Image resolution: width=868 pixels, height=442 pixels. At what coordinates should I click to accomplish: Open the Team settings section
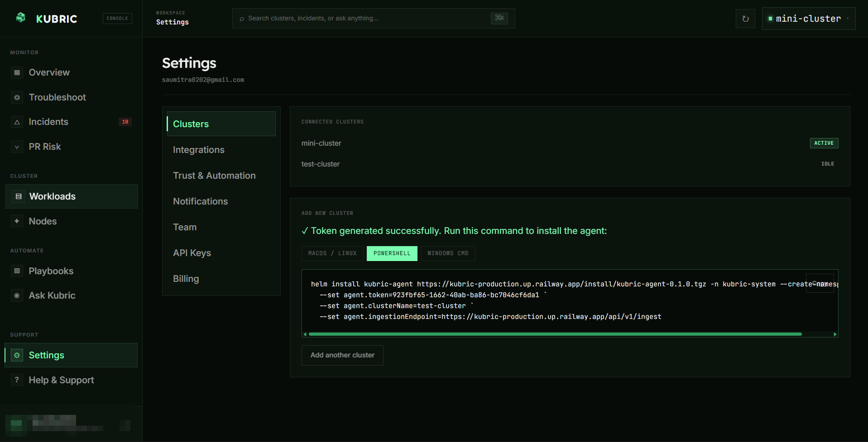click(x=221, y=227)
